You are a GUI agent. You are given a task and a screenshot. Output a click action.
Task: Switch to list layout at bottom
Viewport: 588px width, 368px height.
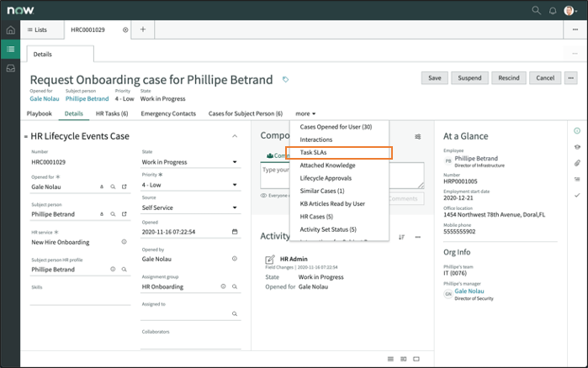(390, 359)
